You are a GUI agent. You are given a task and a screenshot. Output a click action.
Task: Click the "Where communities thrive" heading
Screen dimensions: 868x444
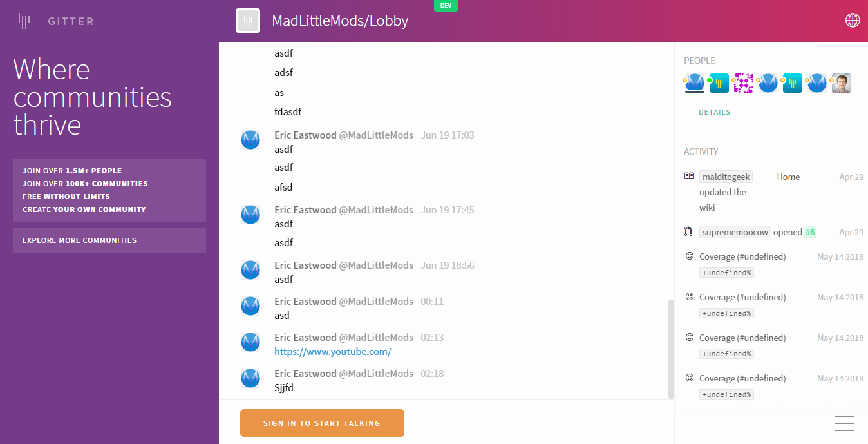coord(93,97)
